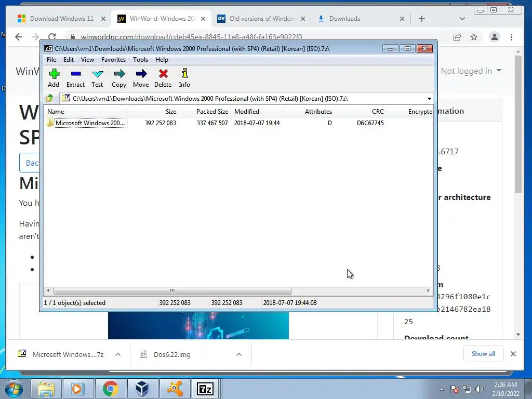Viewport: 532px width, 399px height.
Task: Click the Encrypted column header
Action: 410,112
